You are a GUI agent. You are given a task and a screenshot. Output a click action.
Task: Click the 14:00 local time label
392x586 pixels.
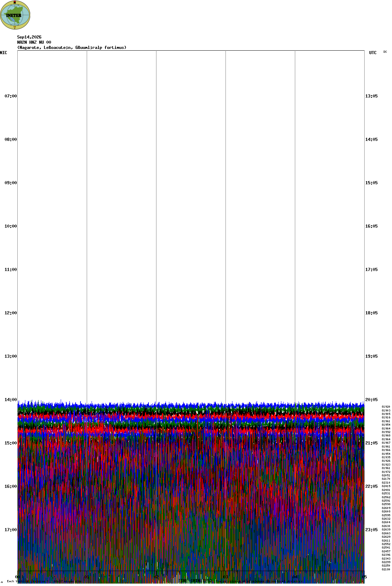[11, 400]
